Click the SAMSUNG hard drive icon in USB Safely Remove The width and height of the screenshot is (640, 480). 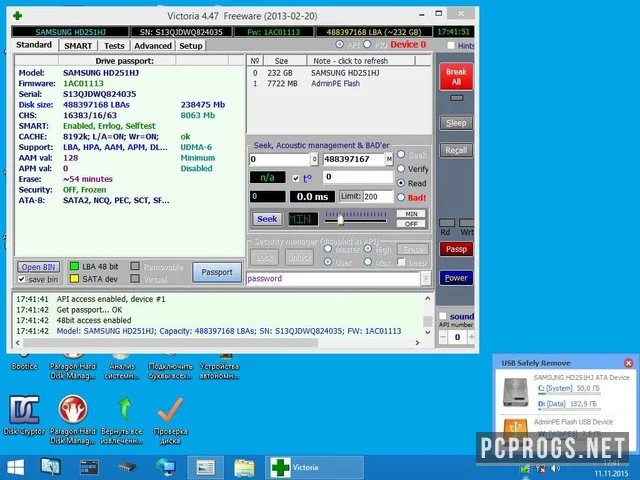(x=515, y=392)
